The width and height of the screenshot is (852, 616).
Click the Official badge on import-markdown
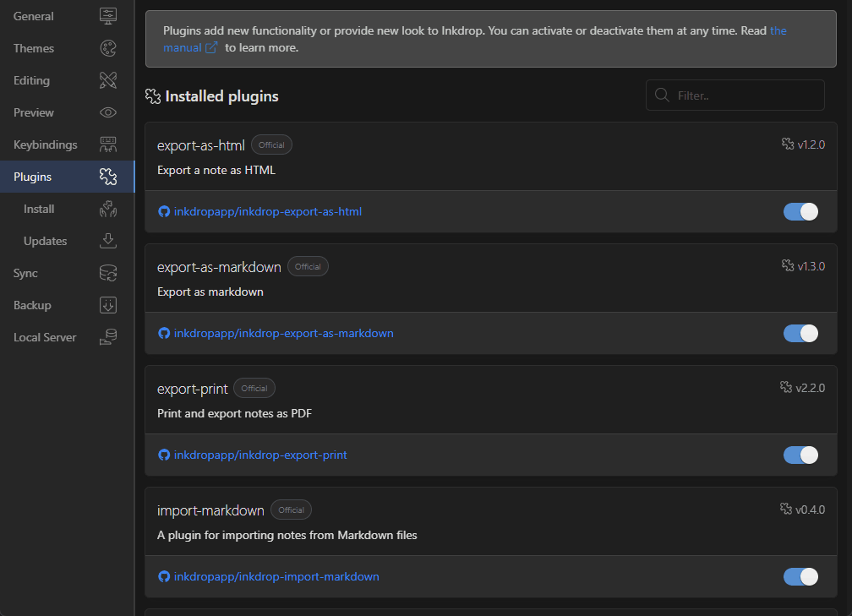292,510
